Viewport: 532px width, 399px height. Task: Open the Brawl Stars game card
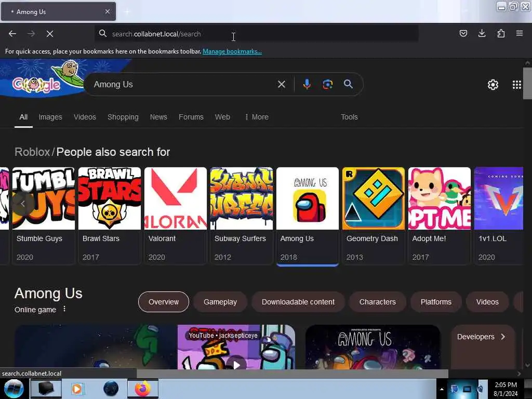click(x=110, y=216)
